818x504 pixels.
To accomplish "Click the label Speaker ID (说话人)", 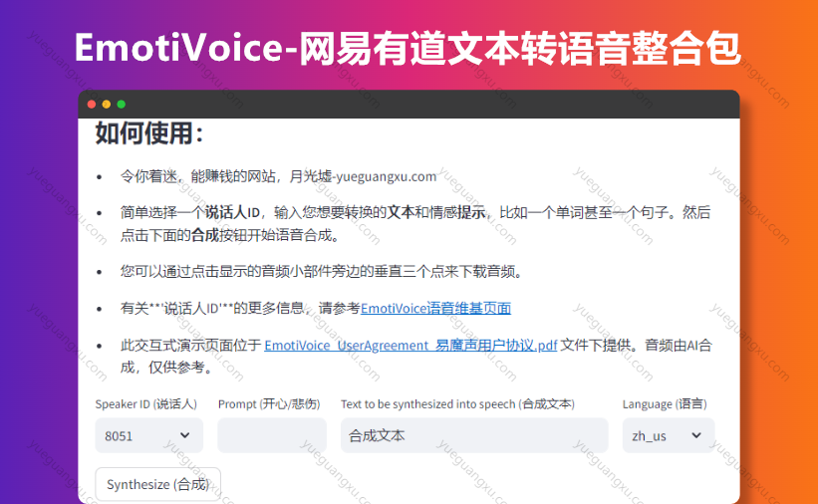I will pyautogui.click(x=146, y=404).
